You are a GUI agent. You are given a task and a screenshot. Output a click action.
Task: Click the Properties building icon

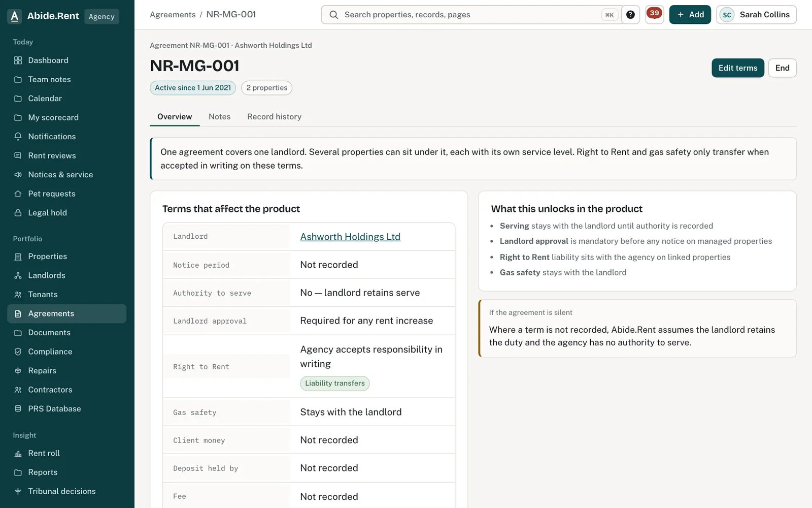pos(18,257)
